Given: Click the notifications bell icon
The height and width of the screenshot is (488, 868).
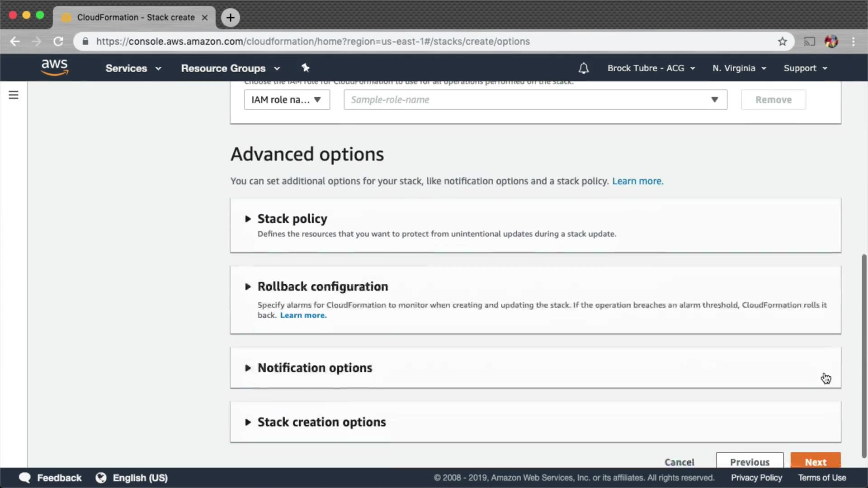Looking at the screenshot, I should click(583, 68).
